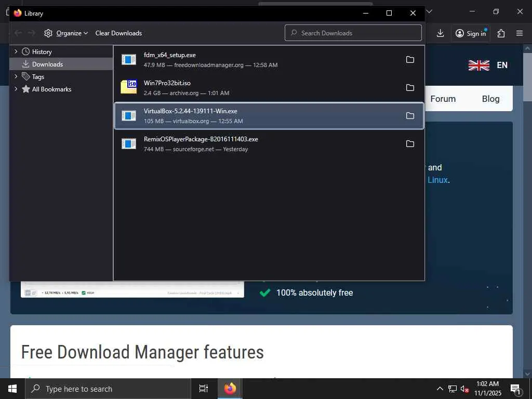
Task: Open the Firefox tab list chevron
Action: (x=429, y=11)
